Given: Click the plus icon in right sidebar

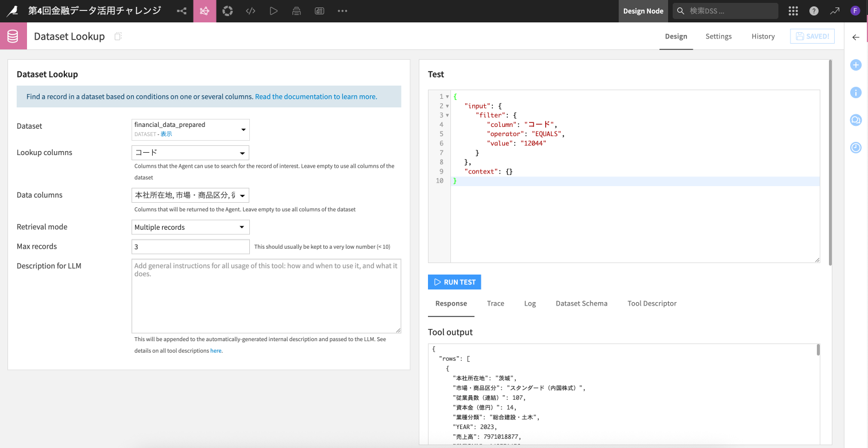Looking at the screenshot, I should [x=856, y=65].
